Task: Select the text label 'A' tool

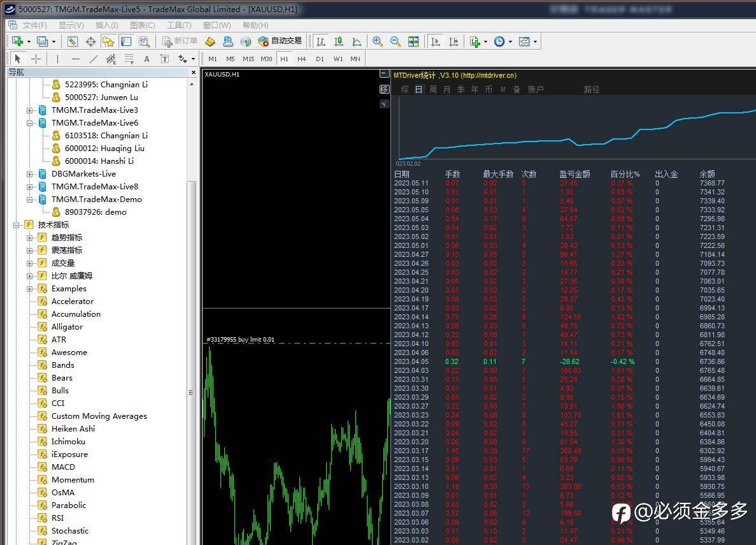Action: coord(146,59)
